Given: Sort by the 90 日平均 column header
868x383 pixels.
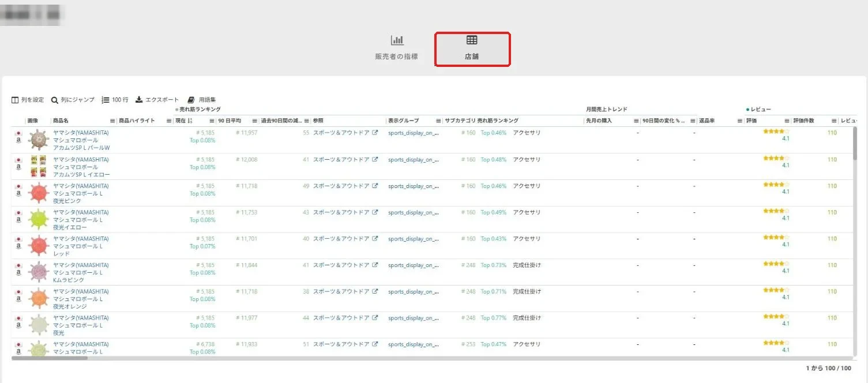Looking at the screenshot, I should [230, 121].
